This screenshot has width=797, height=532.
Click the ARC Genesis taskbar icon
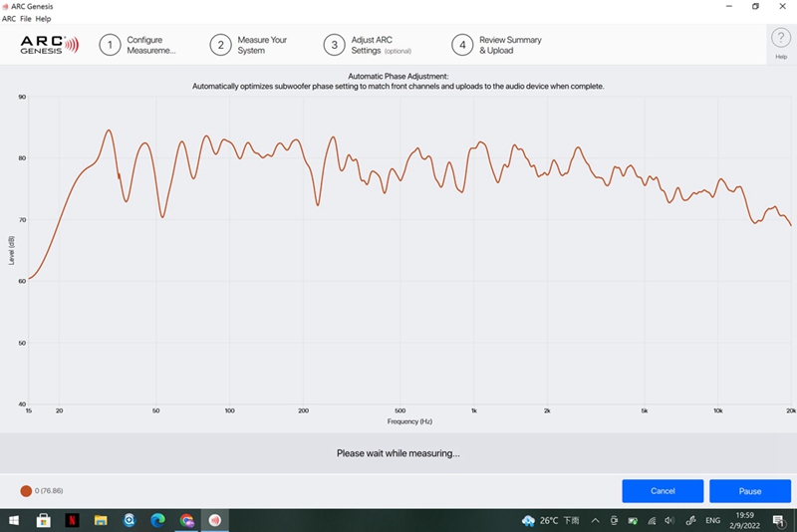[x=214, y=520]
